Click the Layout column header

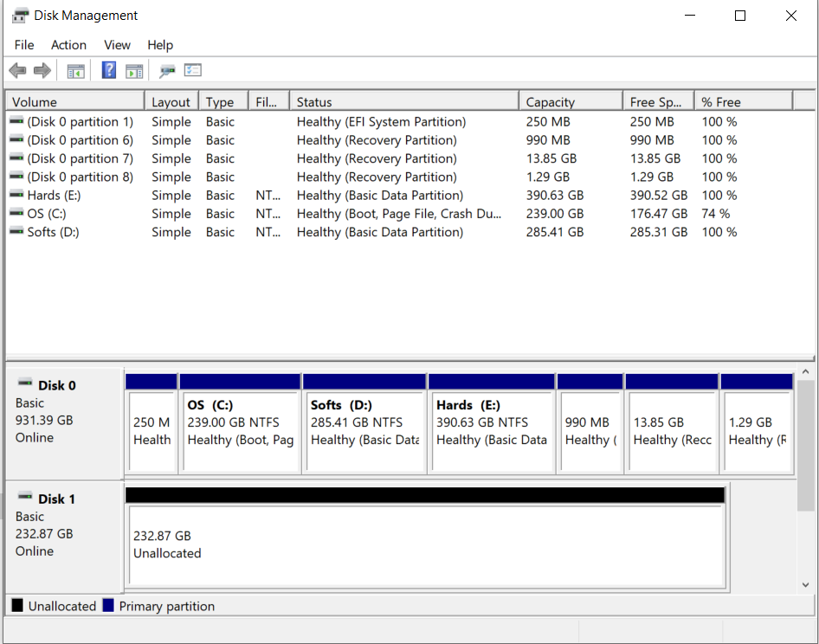[171, 100]
